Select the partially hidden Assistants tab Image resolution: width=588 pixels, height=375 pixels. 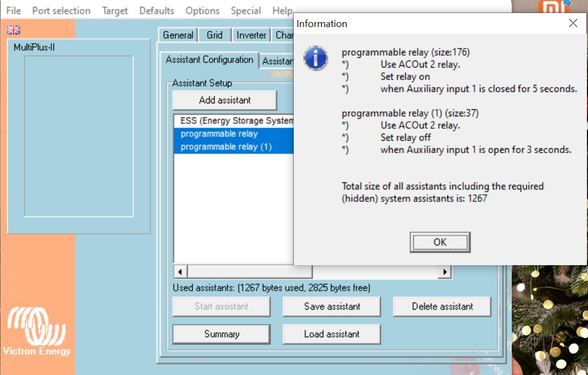[x=277, y=61]
